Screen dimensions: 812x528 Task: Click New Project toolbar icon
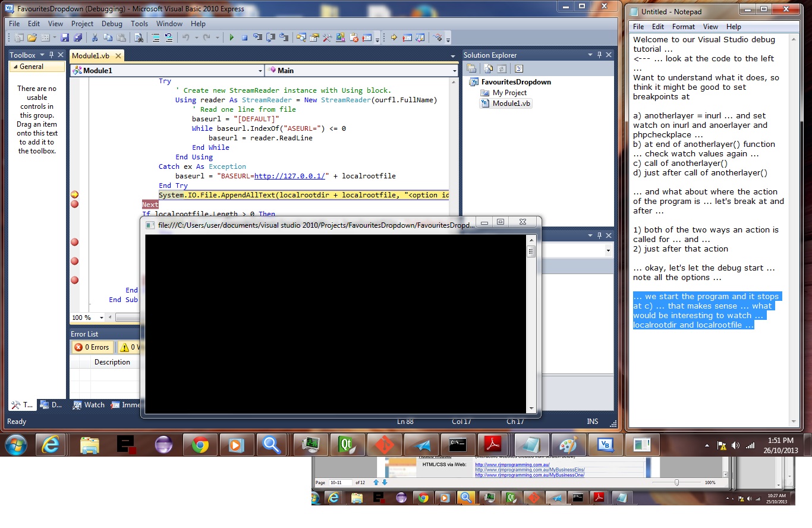pyautogui.click(x=19, y=37)
